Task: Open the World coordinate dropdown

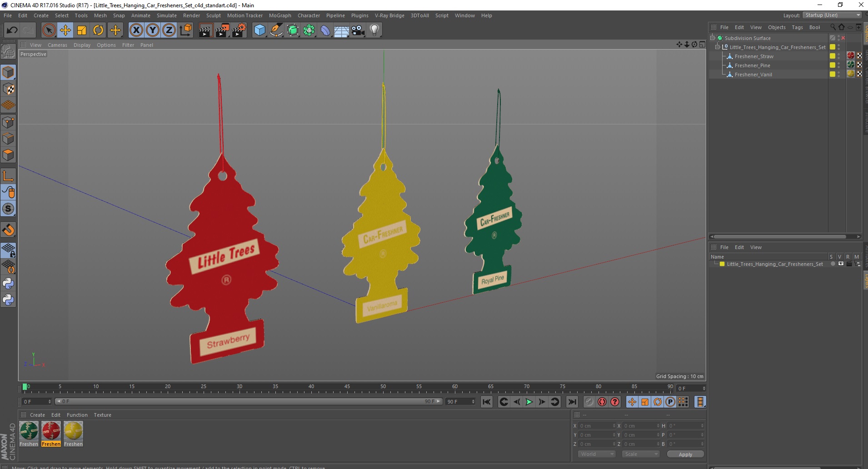Action: point(597,454)
